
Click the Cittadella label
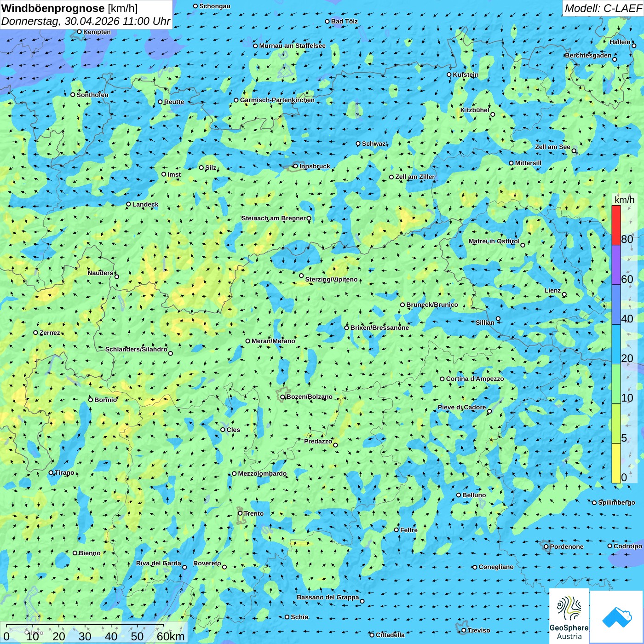pos(390,635)
